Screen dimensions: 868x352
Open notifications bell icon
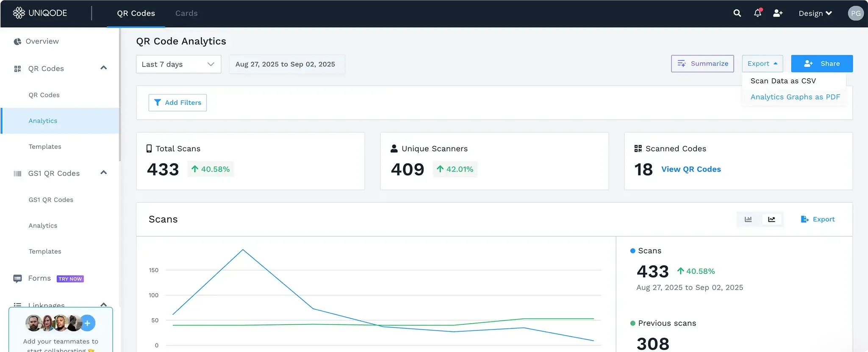pyautogui.click(x=757, y=13)
